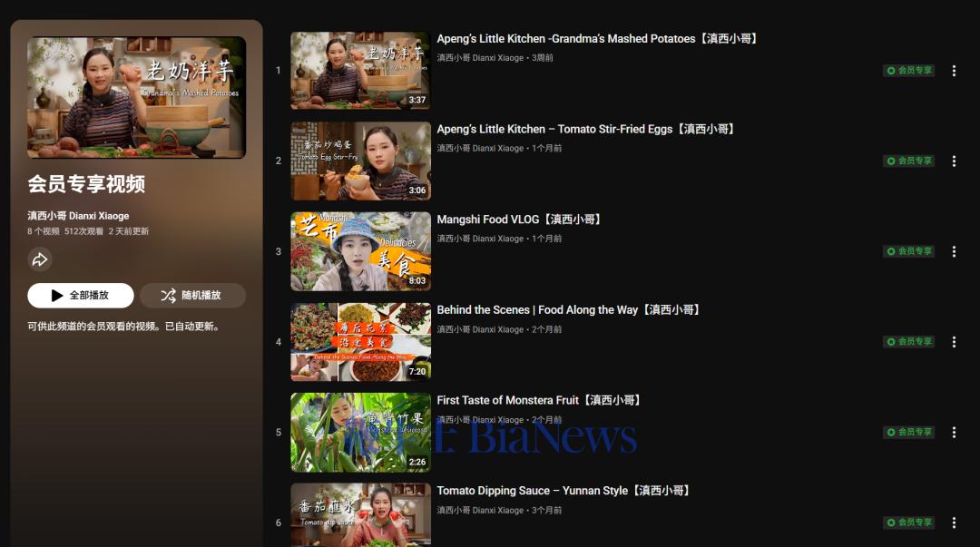Open channel name under Behind the Scenes video

480,329
